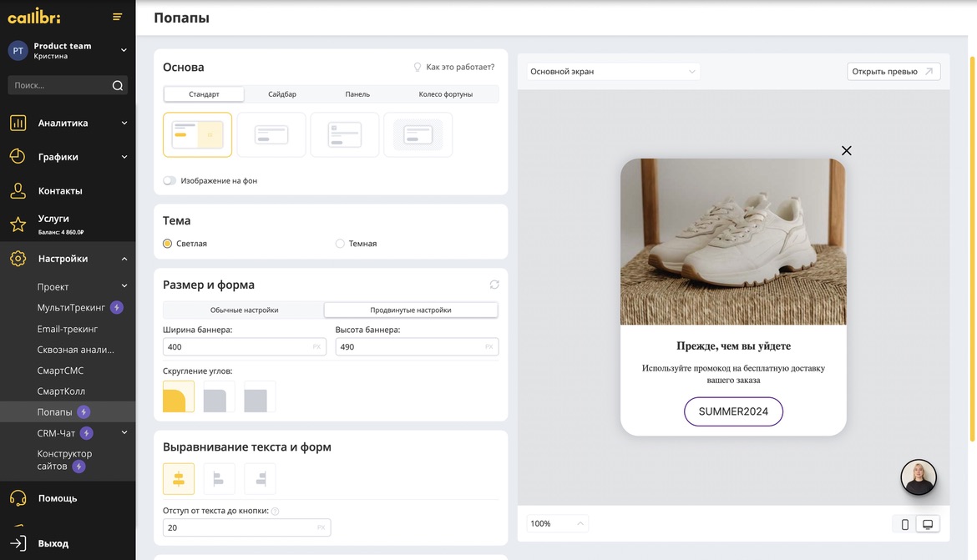977x560 pixels.
Task: Select the 'Светлая' theme radio button
Action: click(x=168, y=244)
